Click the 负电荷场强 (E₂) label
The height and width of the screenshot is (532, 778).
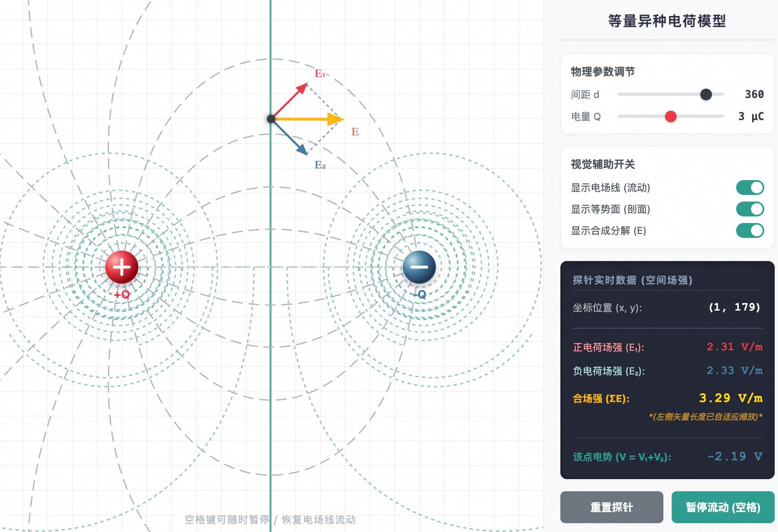[609, 371]
